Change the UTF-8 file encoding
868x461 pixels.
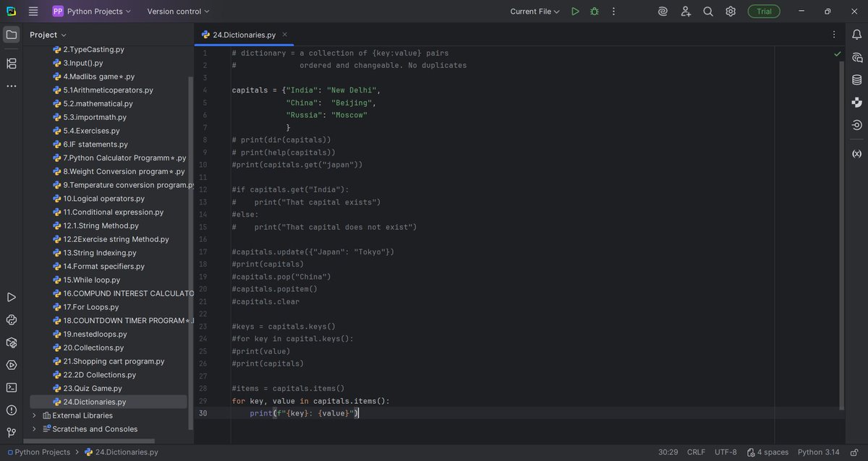[726, 452]
